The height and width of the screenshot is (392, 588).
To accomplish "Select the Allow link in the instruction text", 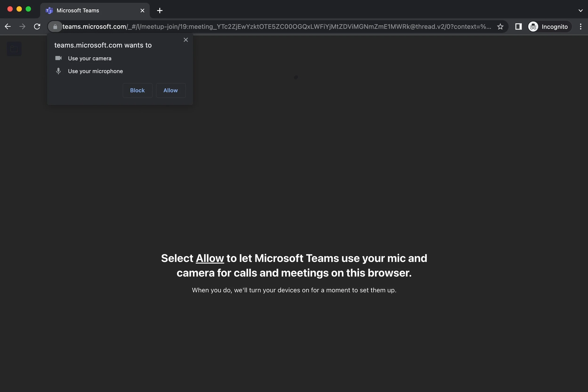I will coord(210,258).
